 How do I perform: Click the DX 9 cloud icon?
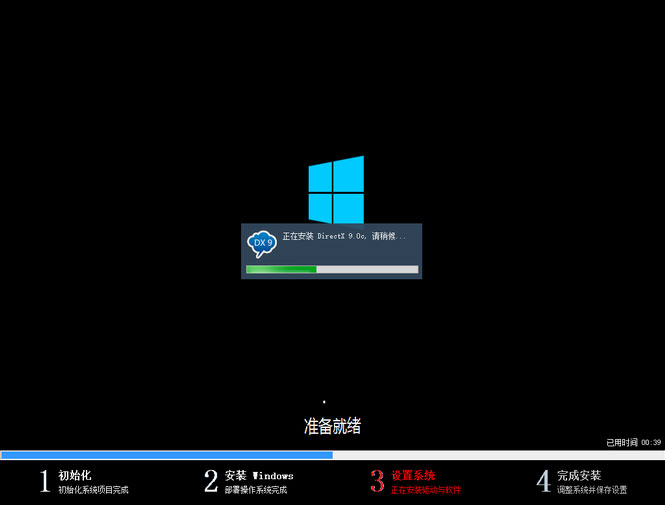point(262,244)
